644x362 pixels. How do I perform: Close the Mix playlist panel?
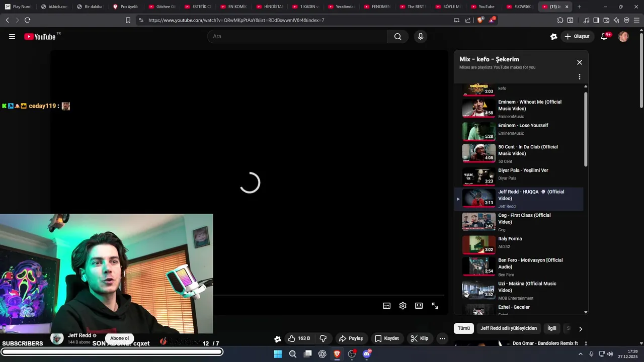[579, 62]
